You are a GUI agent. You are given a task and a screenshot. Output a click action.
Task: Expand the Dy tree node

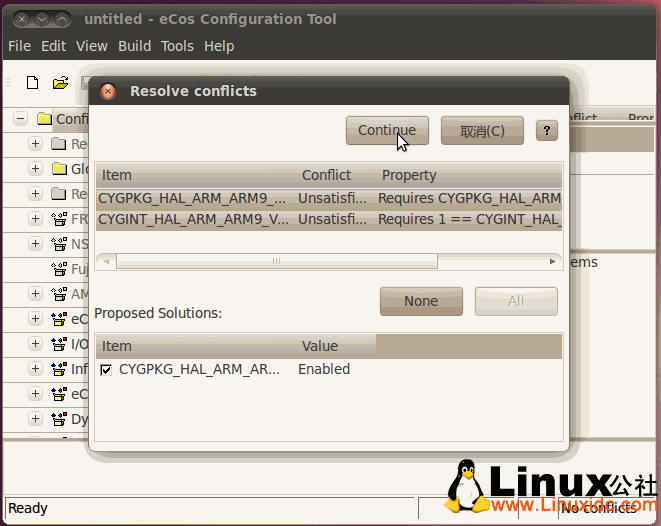click(35, 419)
